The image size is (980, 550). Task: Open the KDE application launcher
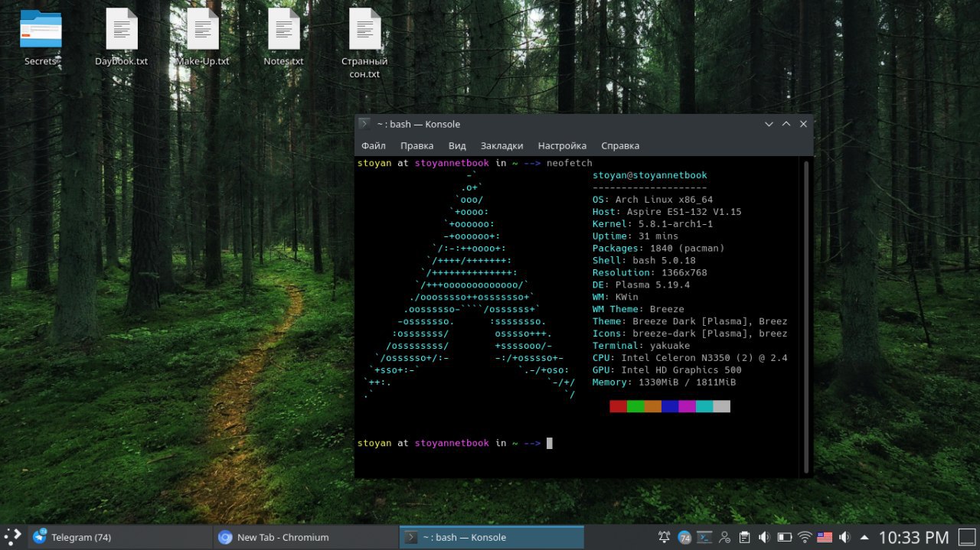pyautogui.click(x=13, y=537)
